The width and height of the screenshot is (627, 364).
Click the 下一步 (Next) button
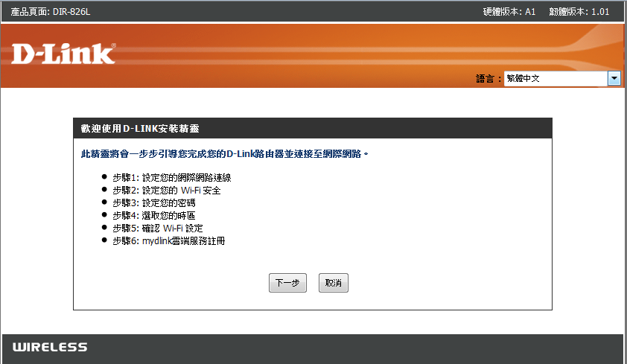pyautogui.click(x=287, y=283)
